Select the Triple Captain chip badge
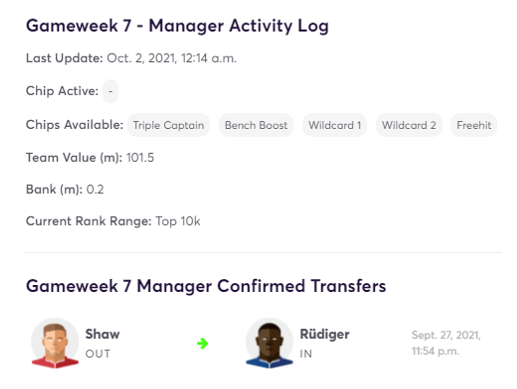The height and width of the screenshot is (389, 517). (169, 125)
